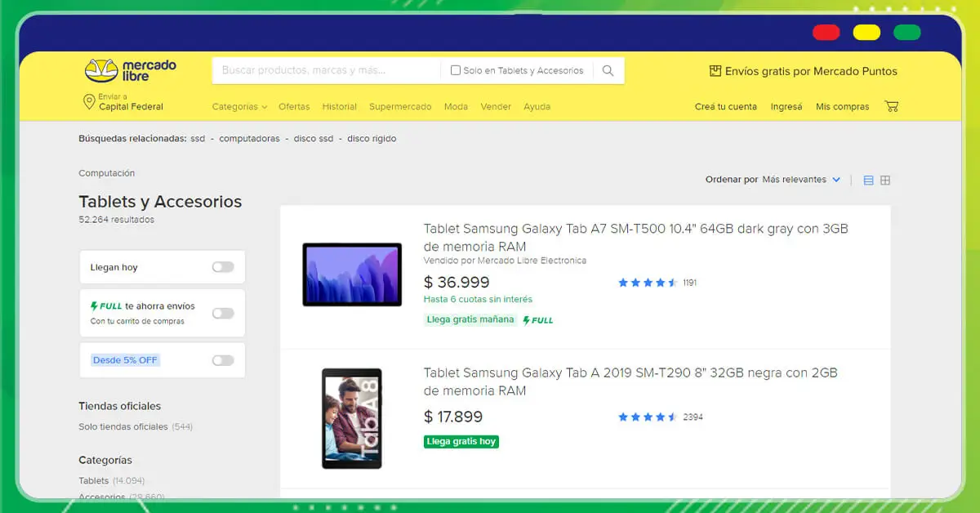Screen dimensions: 980x513
Task: Click price $ 17.899
Action: click(453, 417)
